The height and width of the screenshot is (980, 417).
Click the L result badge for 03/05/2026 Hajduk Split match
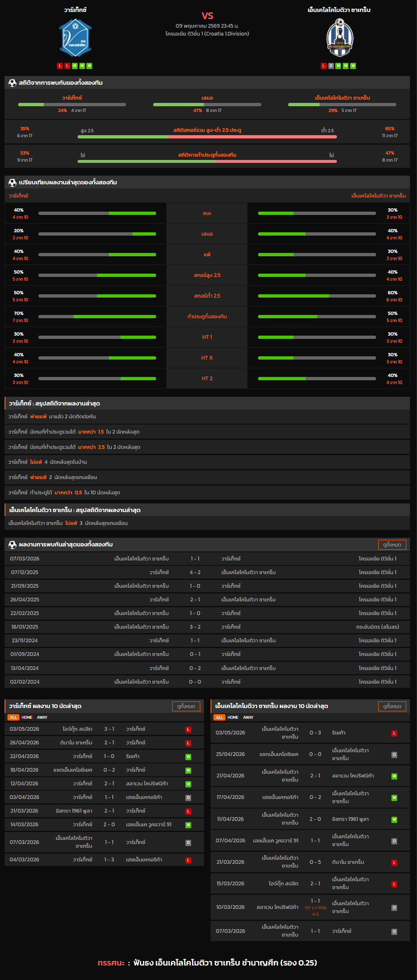[x=188, y=730]
